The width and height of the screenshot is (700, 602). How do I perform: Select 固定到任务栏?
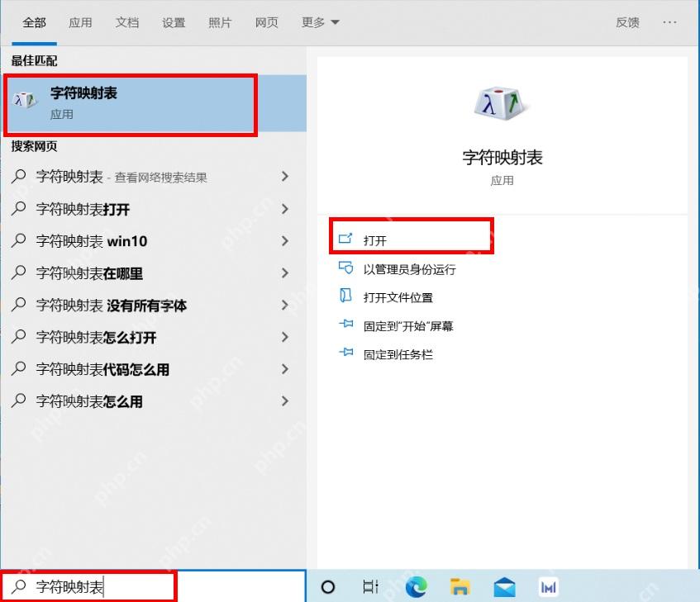pyautogui.click(x=398, y=354)
